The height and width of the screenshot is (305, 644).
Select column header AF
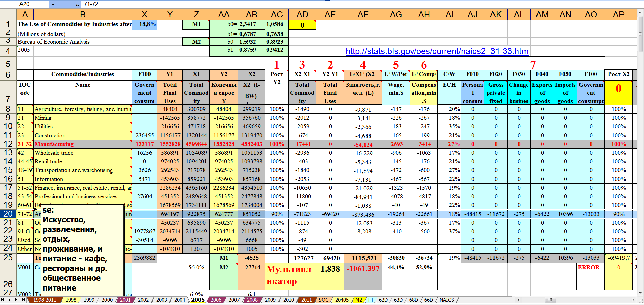coord(363,14)
